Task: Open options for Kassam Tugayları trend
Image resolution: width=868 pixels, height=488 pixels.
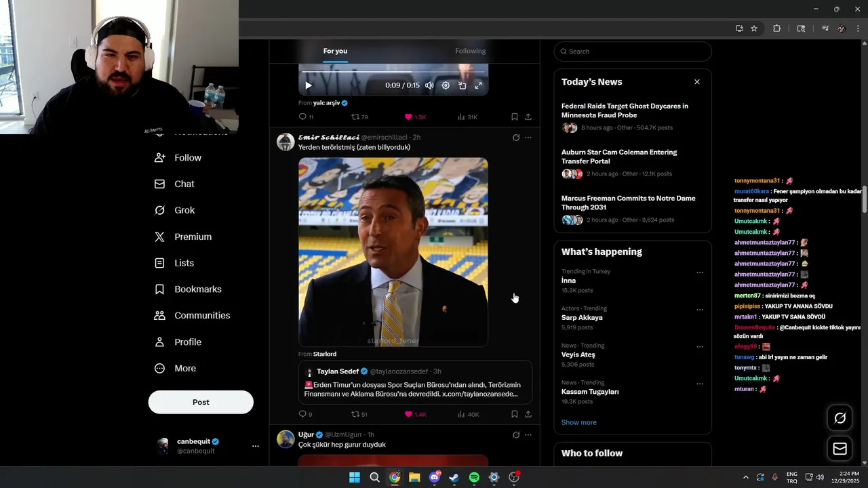Action: point(700,384)
